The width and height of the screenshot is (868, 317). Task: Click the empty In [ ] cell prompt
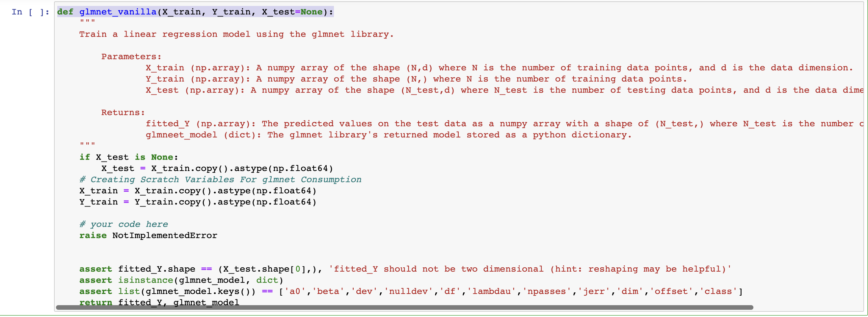point(30,12)
